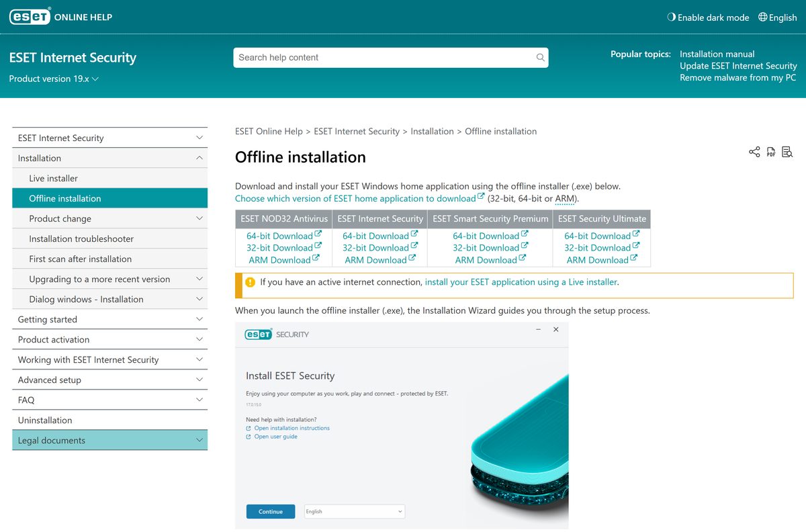This screenshot has height=532, width=806.
Task: Download 64-bit ESET Smart Security Premium
Action: pos(490,236)
